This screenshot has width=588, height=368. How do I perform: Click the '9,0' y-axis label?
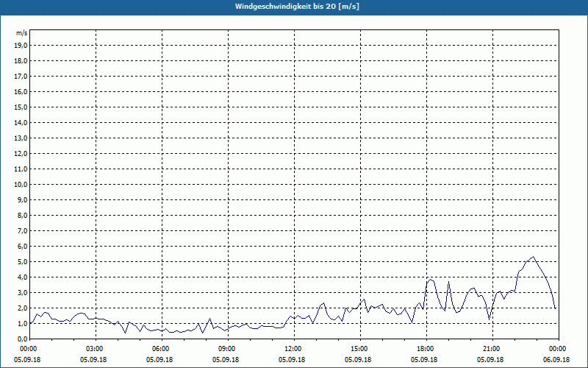coord(22,199)
